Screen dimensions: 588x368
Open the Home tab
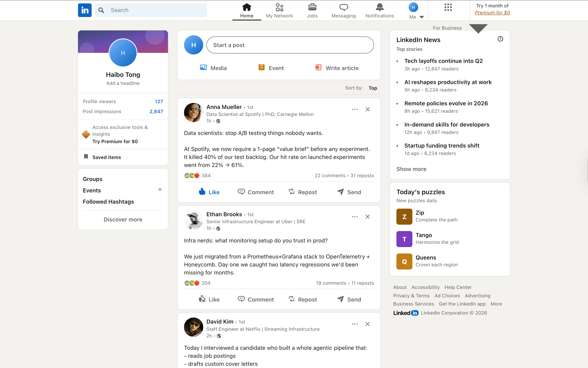tap(246, 10)
